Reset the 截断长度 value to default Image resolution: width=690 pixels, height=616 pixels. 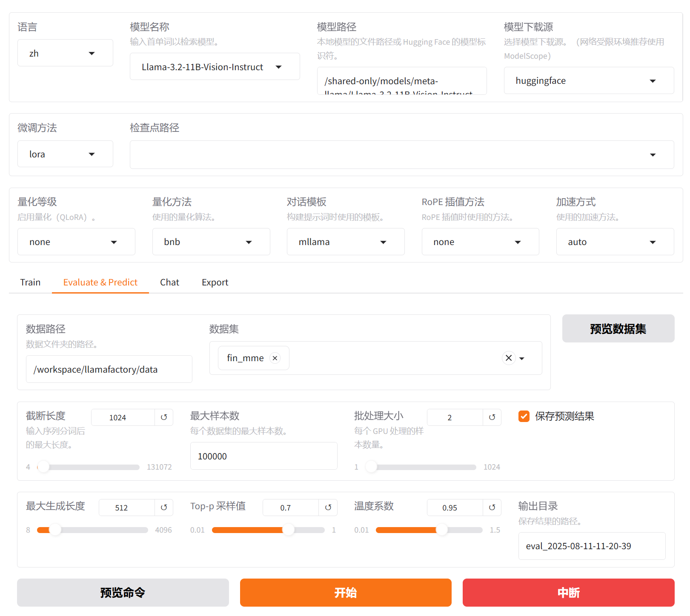click(164, 417)
